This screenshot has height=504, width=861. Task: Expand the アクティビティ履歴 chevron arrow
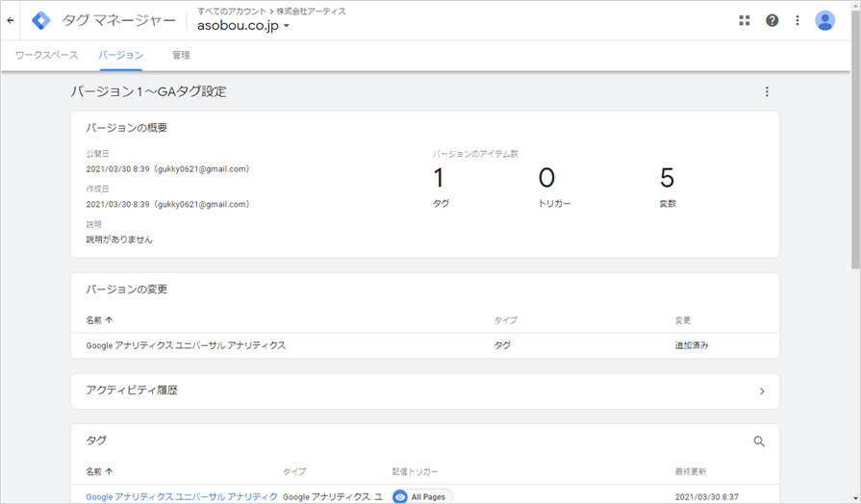(762, 391)
